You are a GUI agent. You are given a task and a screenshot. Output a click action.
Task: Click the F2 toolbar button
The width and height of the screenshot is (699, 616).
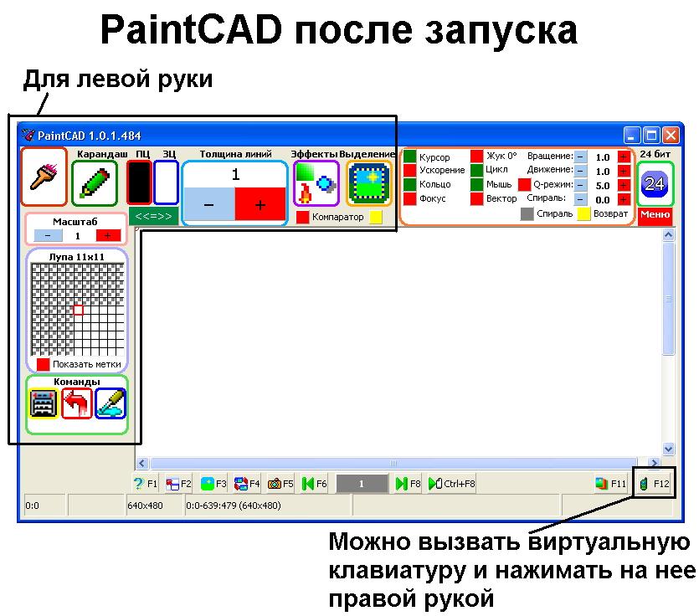click(x=178, y=484)
